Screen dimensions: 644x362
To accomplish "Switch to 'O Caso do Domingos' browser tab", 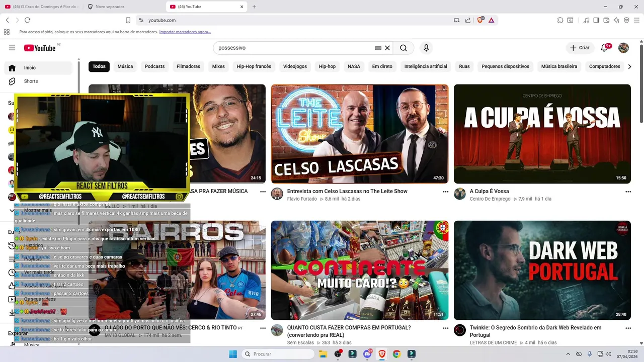I will click(x=41, y=7).
